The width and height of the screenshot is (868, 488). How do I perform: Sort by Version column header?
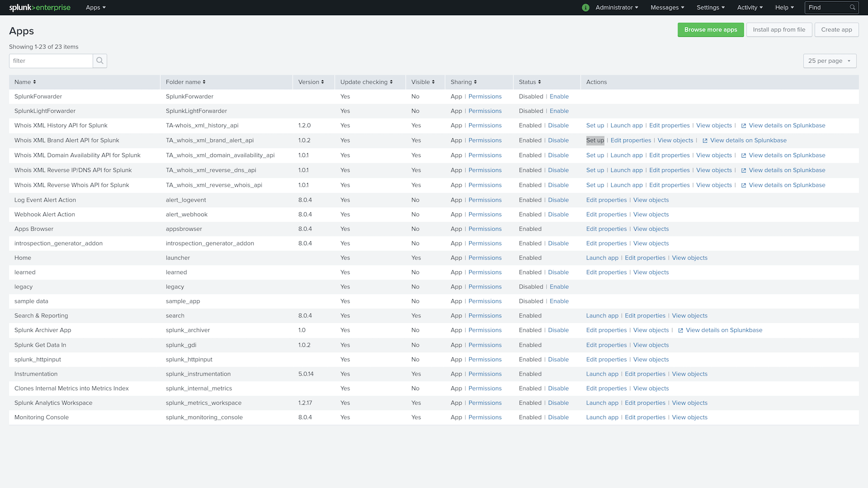(x=311, y=82)
